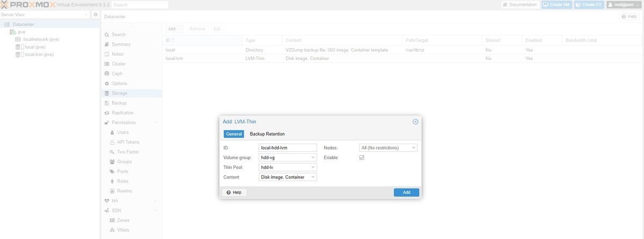Open Groups under Permissions
This screenshot has width=644, height=239.
[x=125, y=162]
